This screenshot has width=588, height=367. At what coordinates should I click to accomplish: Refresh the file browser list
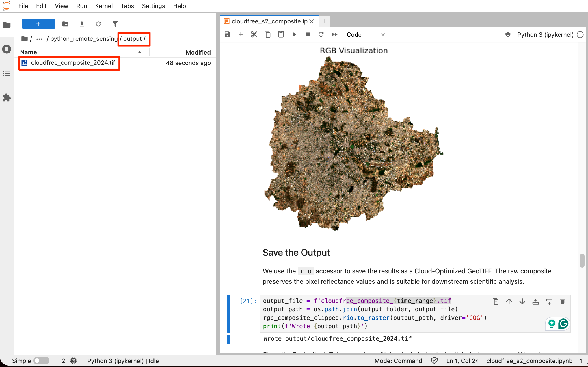(98, 24)
